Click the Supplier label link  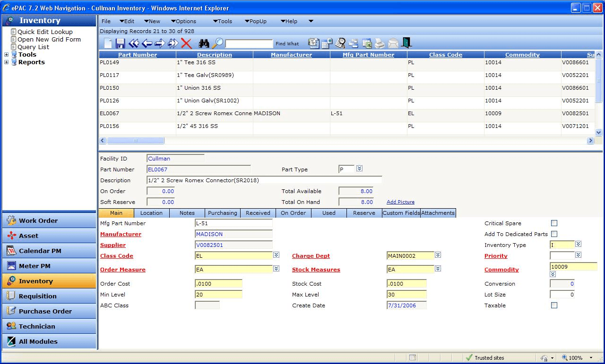click(113, 245)
